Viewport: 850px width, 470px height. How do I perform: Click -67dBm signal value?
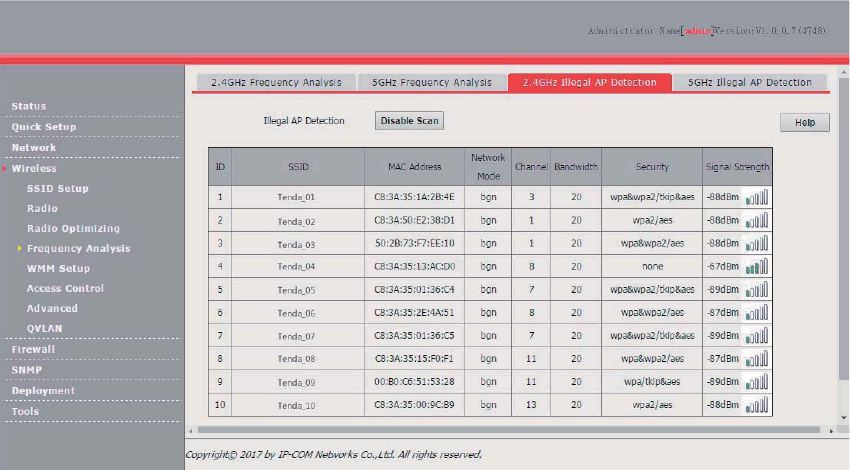(723, 266)
